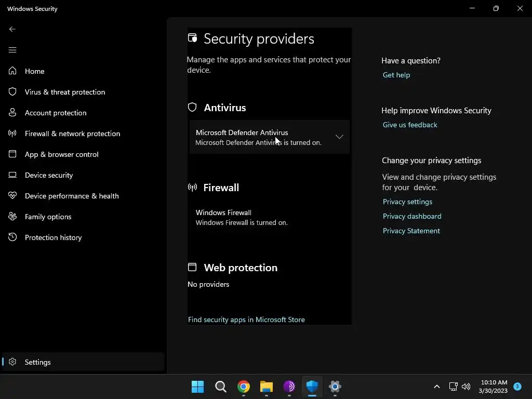Open Privacy settings link

[x=407, y=202]
